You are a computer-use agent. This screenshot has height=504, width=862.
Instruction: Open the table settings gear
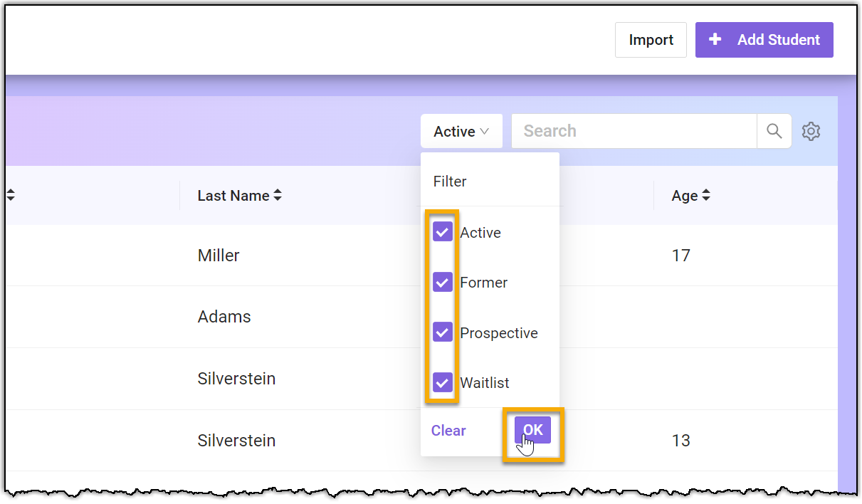coord(811,132)
